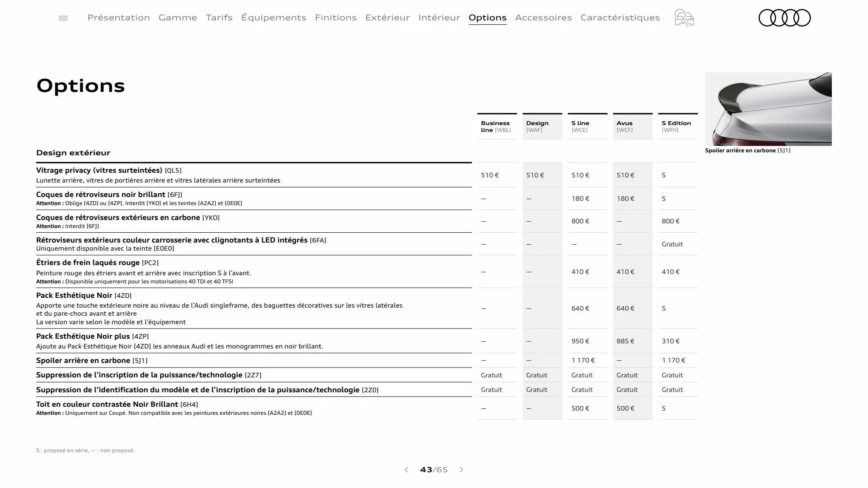Select the Avus [WCF] column header
Screen dimensions: 868x488
633,126
